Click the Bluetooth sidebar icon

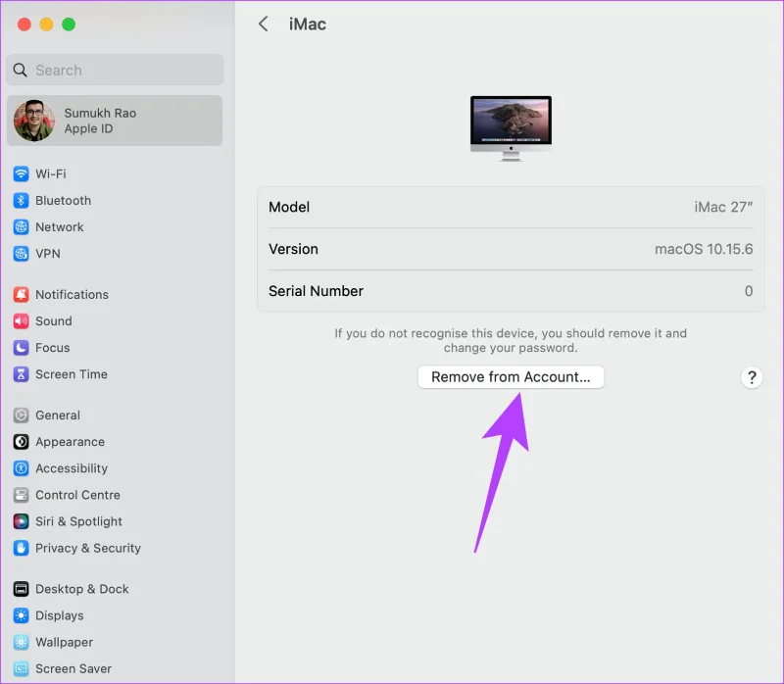(21, 200)
